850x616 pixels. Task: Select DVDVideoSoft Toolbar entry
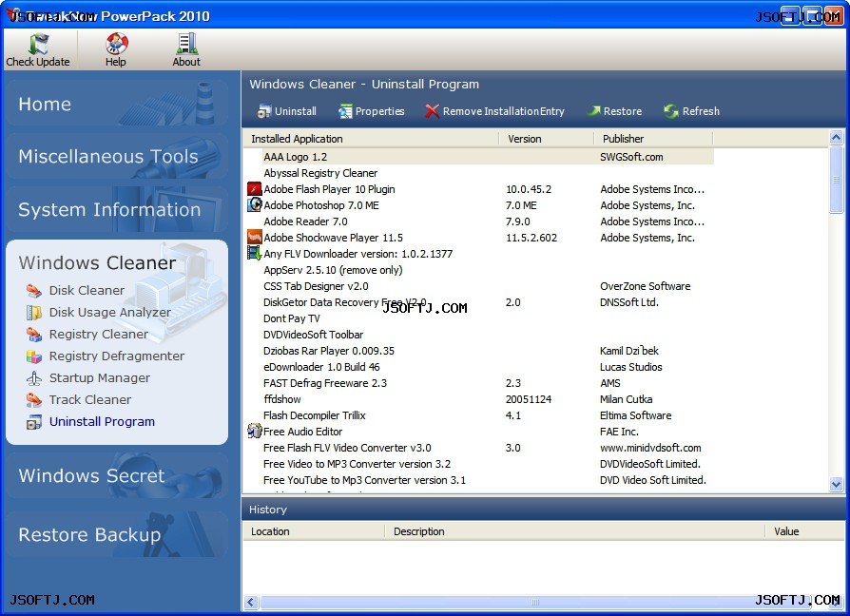click(314, 335)
